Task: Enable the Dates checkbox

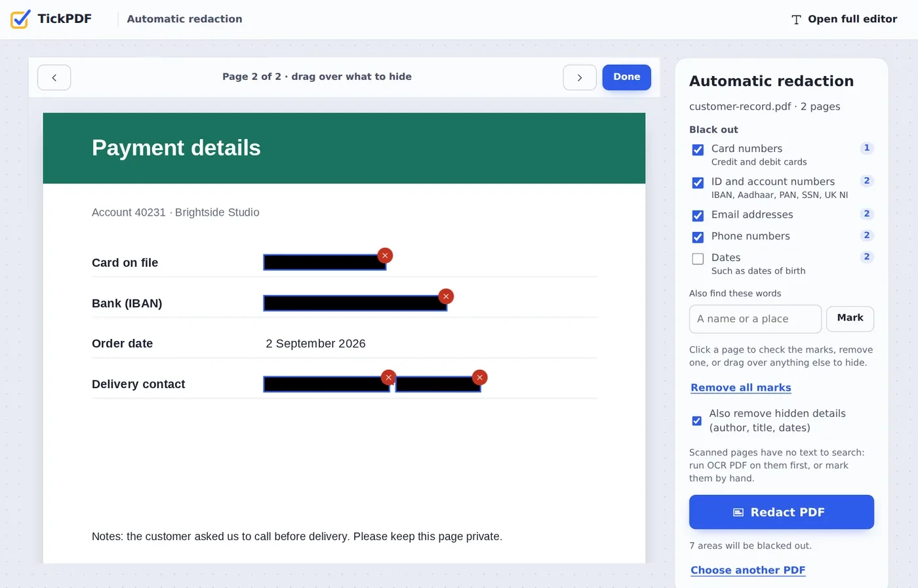Action: tap(698, 259)
